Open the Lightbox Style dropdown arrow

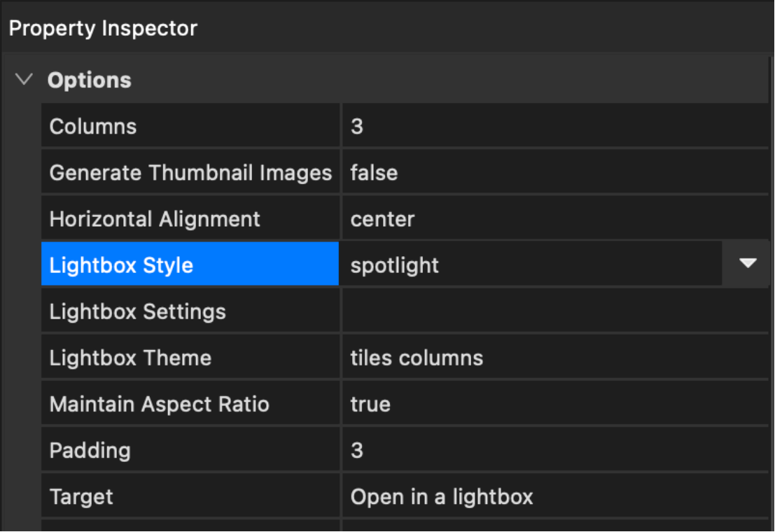748,264
